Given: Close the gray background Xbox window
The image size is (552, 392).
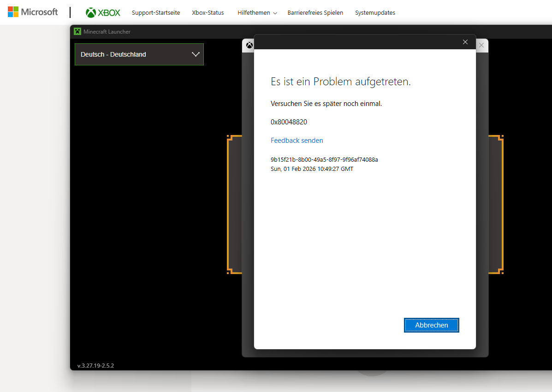Looking at the screenshot, I should 481,45.
